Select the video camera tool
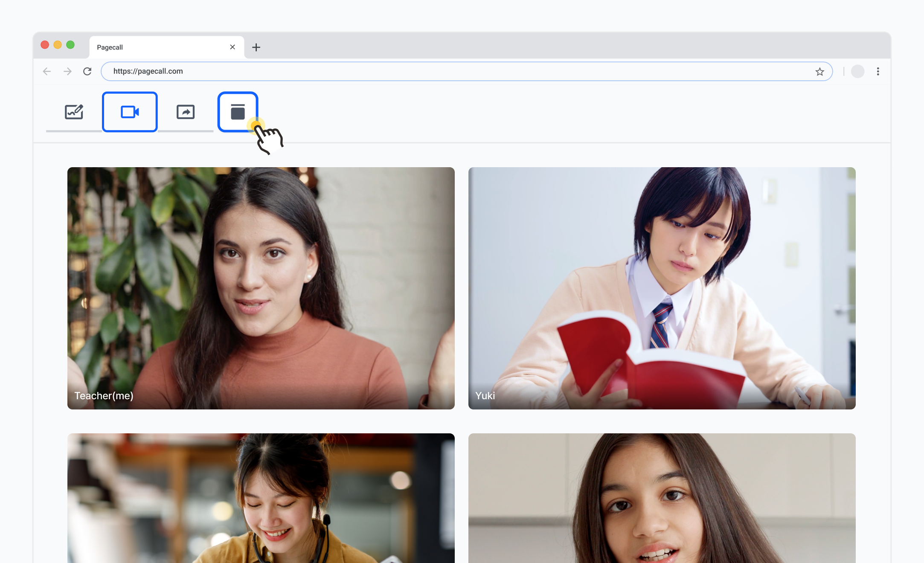The width and height of the screenshot is (924, 563). click(130, 112)
